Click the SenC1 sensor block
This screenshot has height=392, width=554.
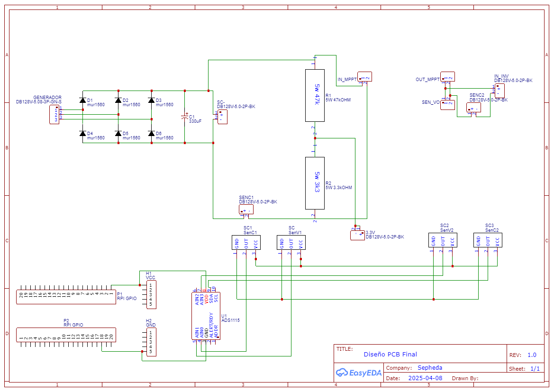click(x=246, y=243)
